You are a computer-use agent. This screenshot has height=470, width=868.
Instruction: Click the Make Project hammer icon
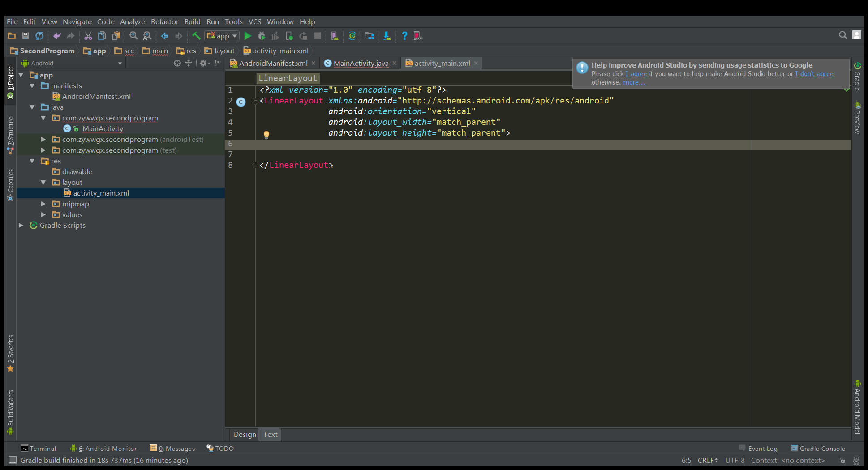click(196, 36)
